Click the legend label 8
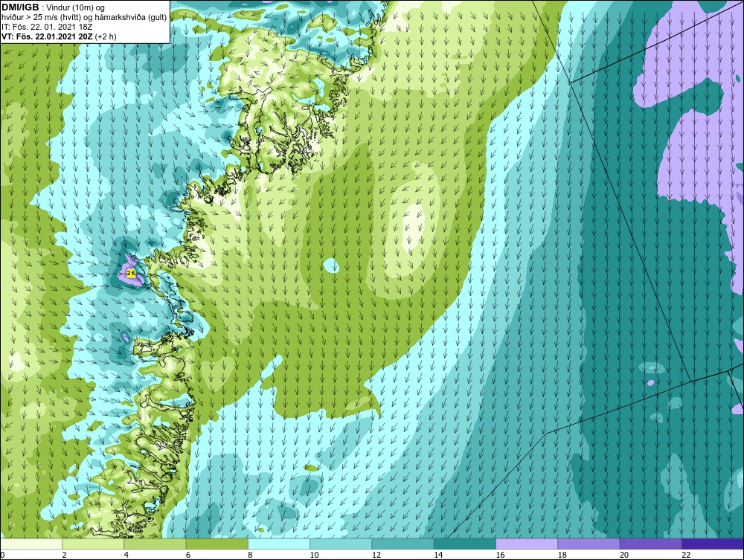 click(250, 555)
